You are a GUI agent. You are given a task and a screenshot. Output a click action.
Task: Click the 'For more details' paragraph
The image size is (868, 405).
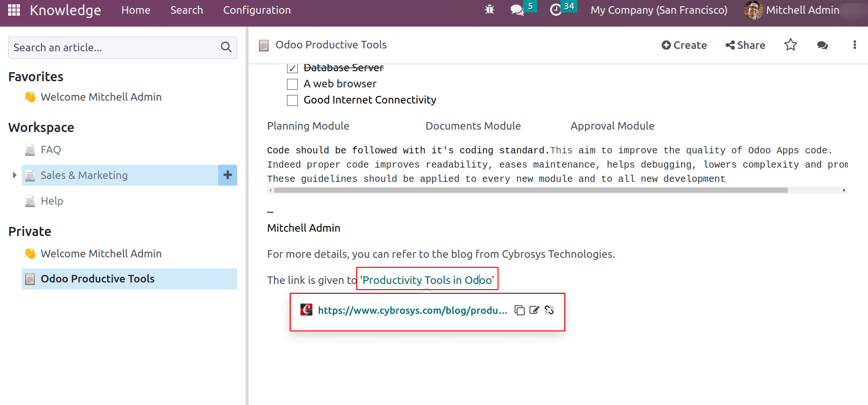tap(441, 254)
